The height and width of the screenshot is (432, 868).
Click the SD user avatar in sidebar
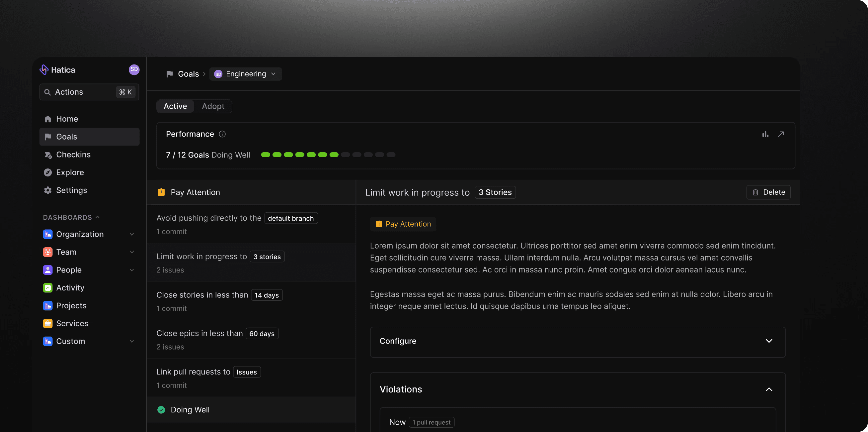point(134,69)
